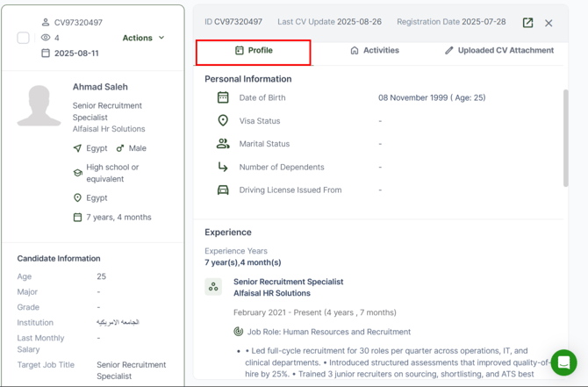This screenshot has height=387, width=588.
Task: Click the profile views eye icon
Action: tap(46, 38)
